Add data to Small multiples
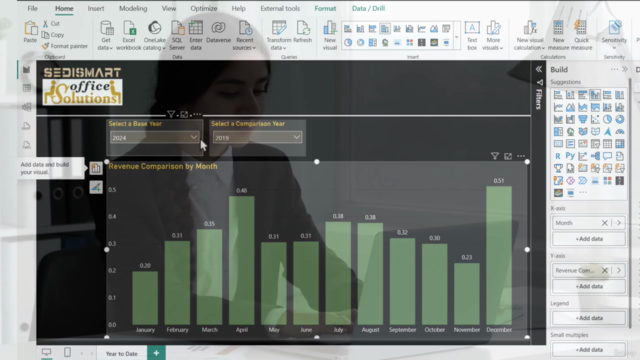The image size is (640, 360). point(589,350)
